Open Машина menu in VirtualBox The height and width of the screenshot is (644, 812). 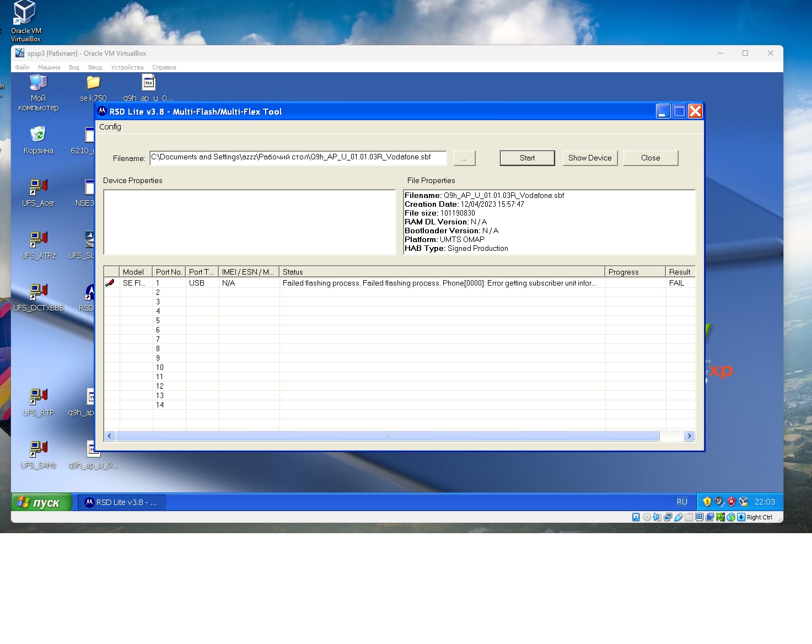point(49,67)
